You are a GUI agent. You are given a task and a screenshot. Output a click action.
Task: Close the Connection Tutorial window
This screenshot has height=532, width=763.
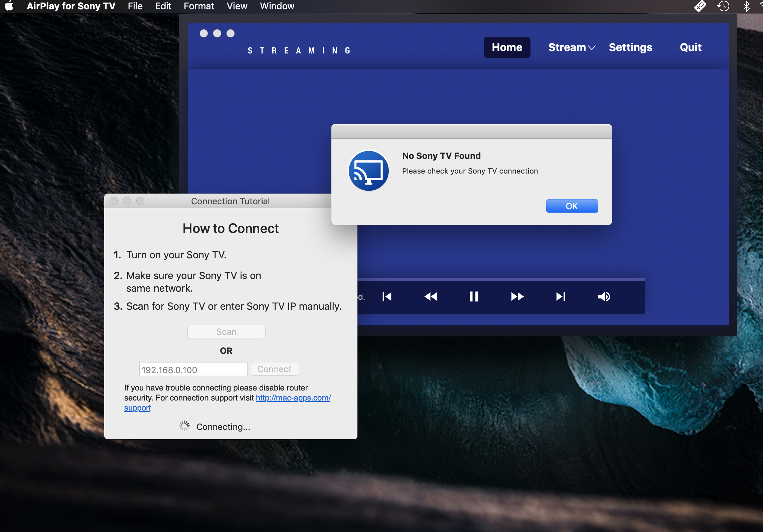(114, 201)
